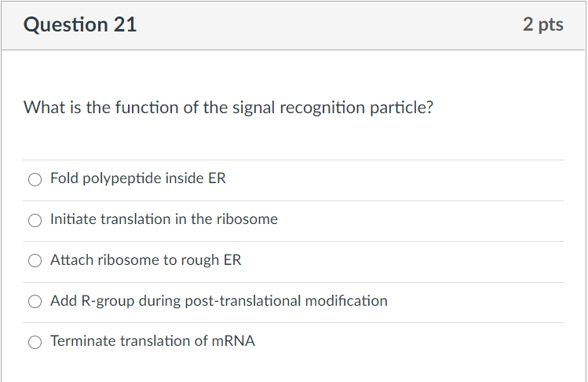The height and width of the screenshot is (382, 588).
Task: Click the "Add R-group during post-translational modification" text
Action: coord(218,301)
